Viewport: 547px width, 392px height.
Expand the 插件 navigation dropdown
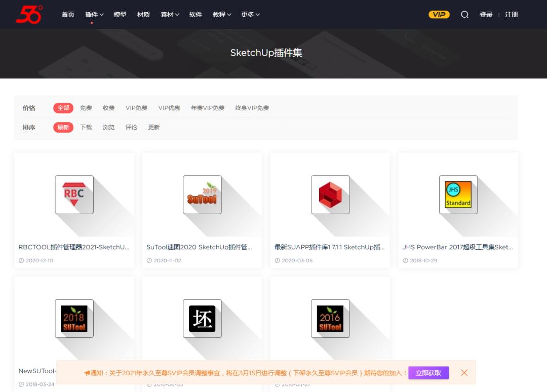(x=93, y=14)
